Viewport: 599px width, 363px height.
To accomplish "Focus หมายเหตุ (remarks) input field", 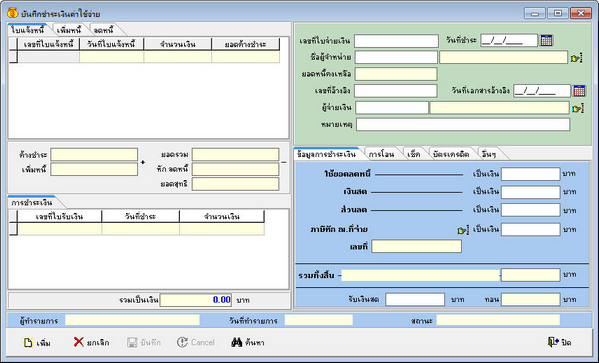I will coord(463,125).
